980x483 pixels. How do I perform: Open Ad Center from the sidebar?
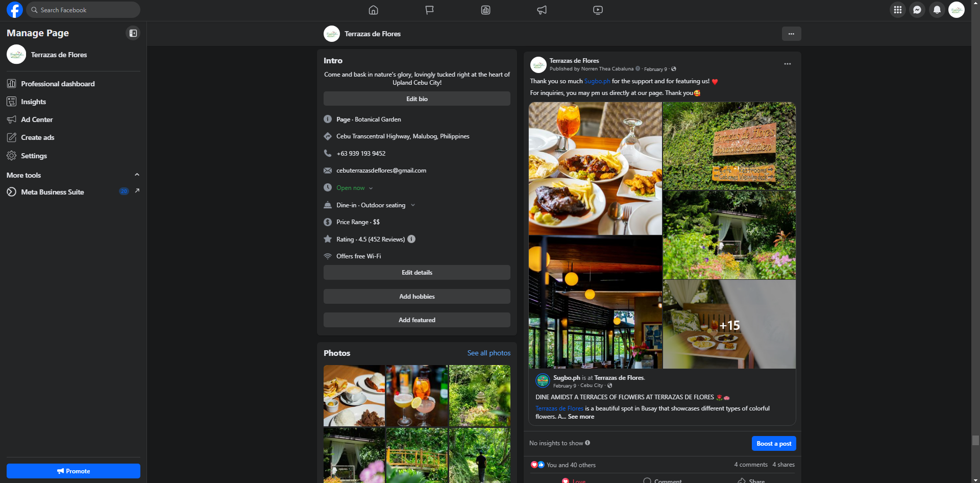point(73,119)
